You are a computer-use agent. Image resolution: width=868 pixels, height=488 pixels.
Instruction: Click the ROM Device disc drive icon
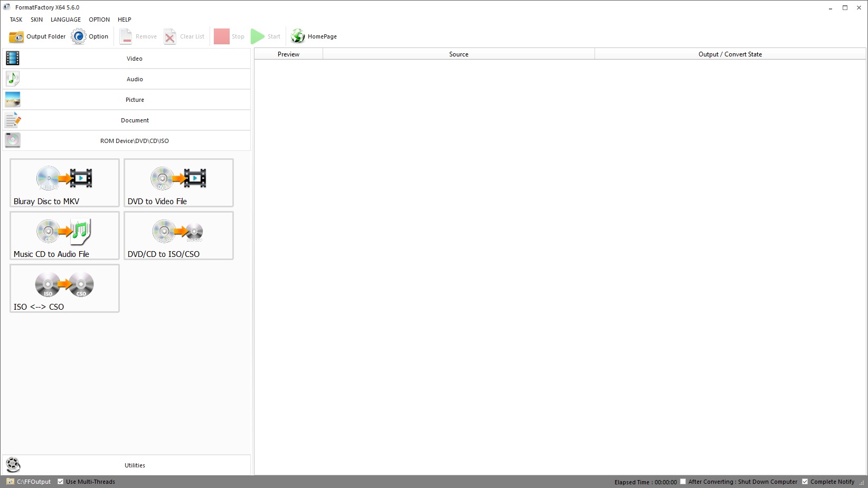13,140
